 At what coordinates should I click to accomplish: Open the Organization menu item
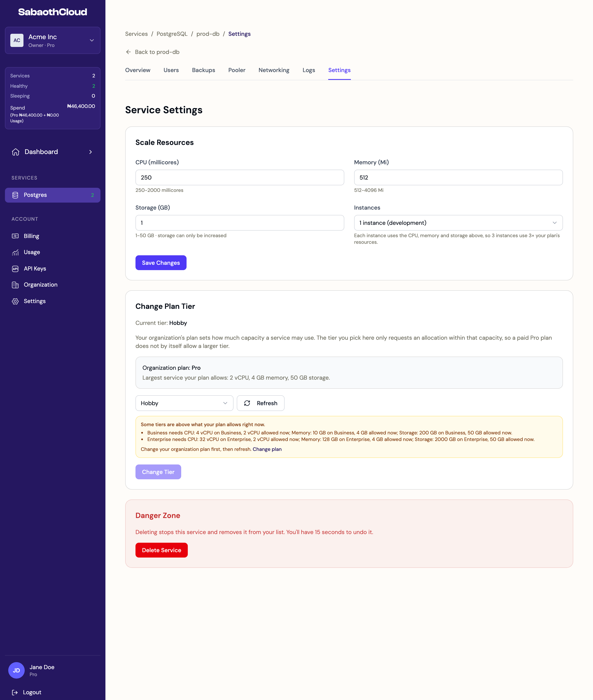click(x=53, y=285)
